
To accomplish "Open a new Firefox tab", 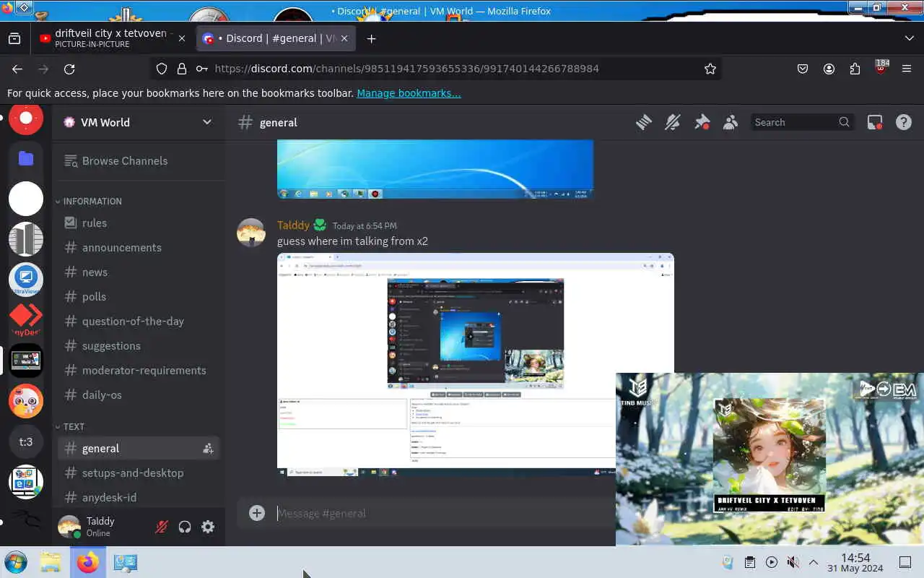I will pyautogui.click(x=371, y=38).
